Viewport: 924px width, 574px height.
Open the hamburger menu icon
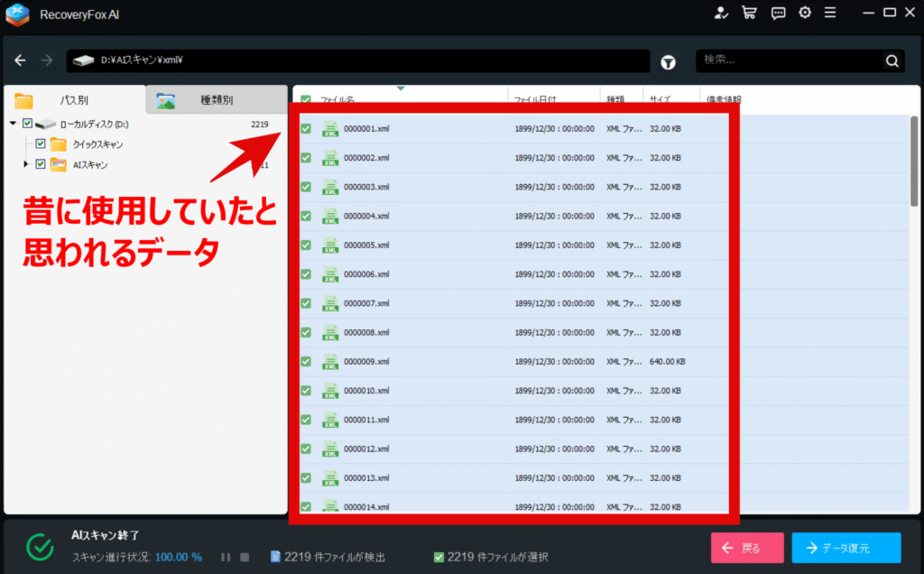[830, 13]
